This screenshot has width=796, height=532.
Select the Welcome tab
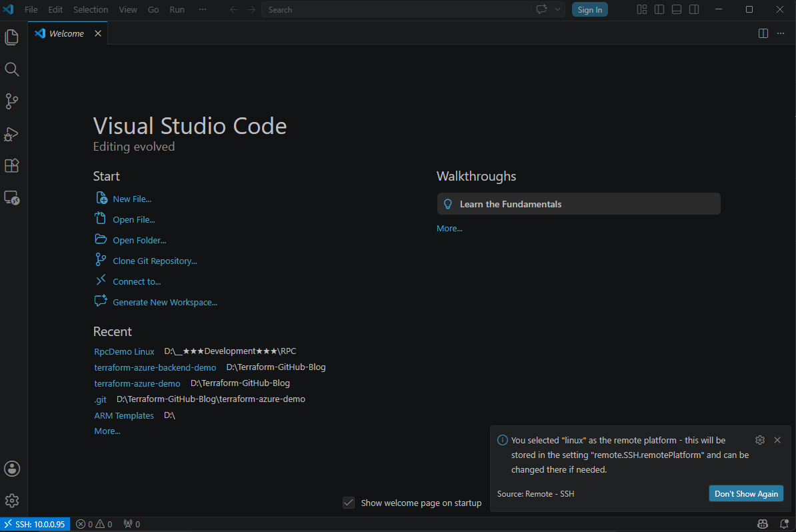pos(67,33)
